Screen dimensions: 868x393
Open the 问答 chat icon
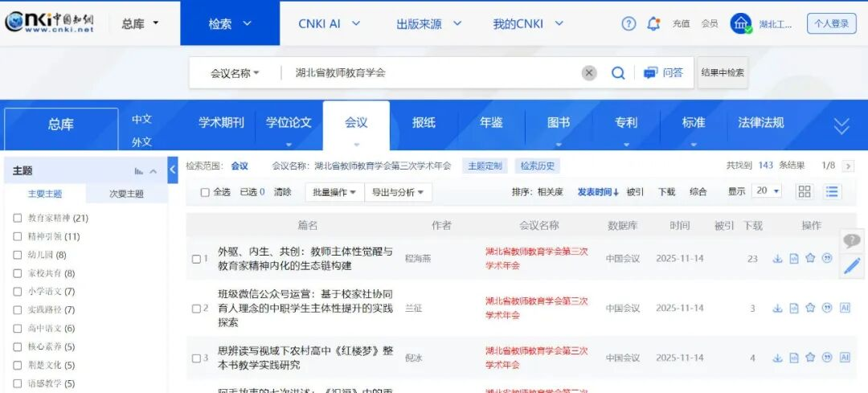[x=650, y=72]
